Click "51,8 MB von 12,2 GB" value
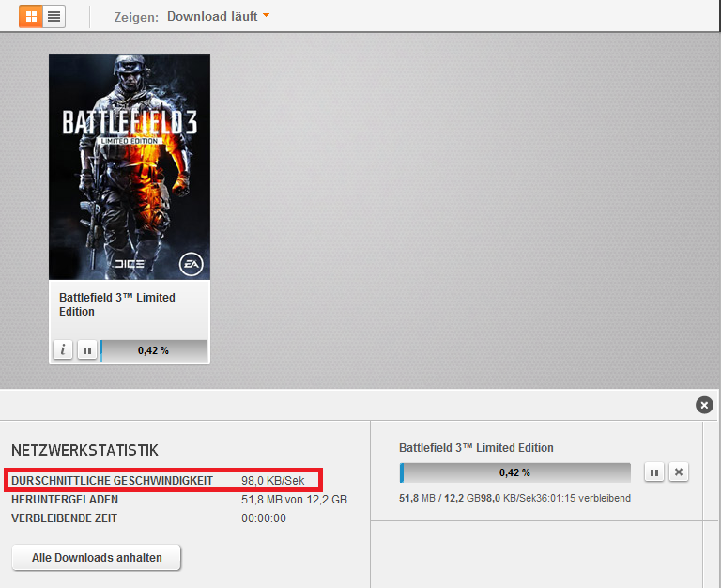Image resolution: width=721 pixels, height=588 pixels. [x=294, y=499]
